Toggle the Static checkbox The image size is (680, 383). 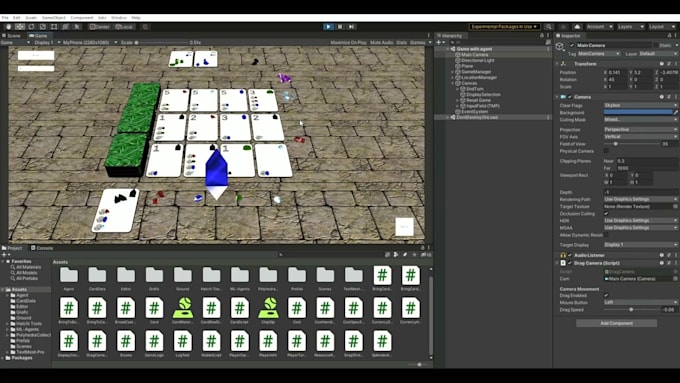pos(655,45)
